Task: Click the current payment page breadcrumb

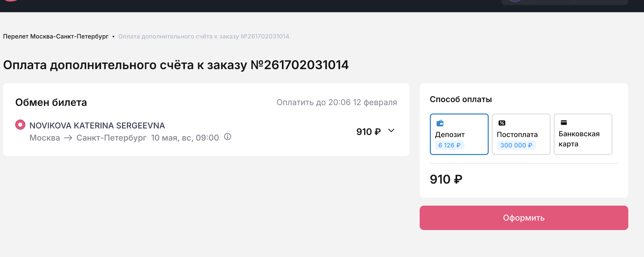Action: click(x=203, y=36)
